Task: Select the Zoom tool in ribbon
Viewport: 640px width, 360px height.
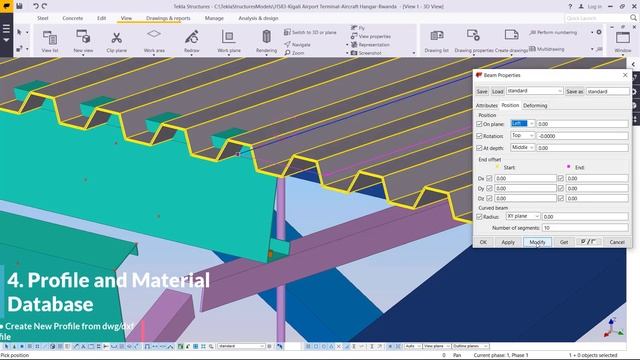Action: coord(295,53)
